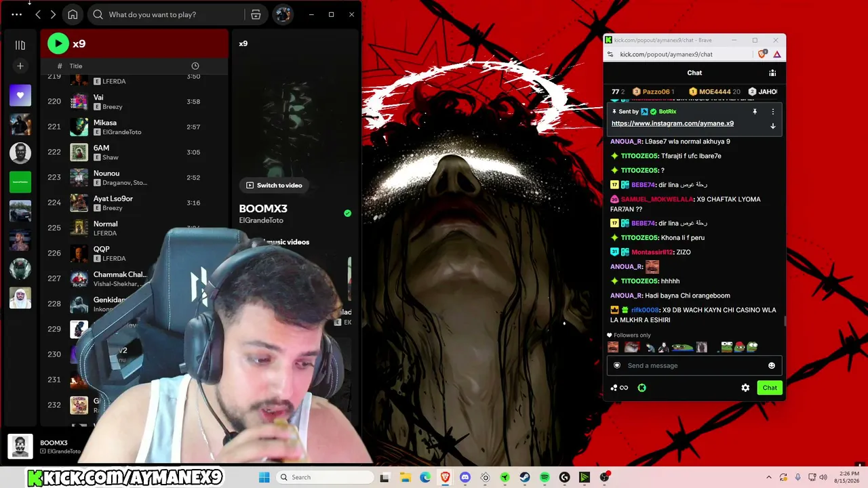
Task: Go back in Spotify navigation
Action: click(38, 14)
